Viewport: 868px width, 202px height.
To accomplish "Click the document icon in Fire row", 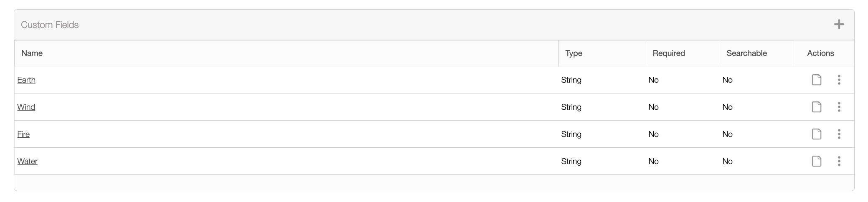I will [x=816, y=134].
